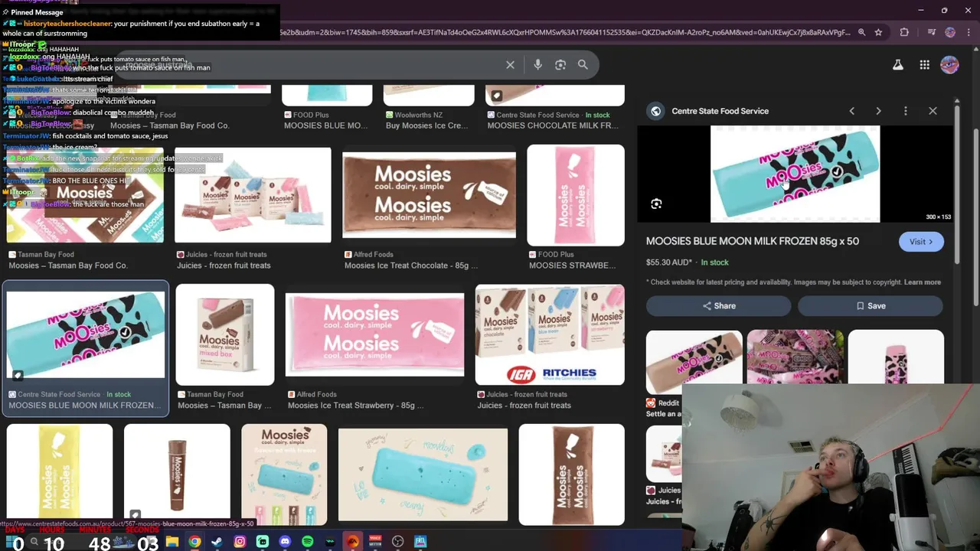Screen dimensions: 980x551
Task: Open Juicies frozen fruit treats boxes image
Action: (253, 195)
